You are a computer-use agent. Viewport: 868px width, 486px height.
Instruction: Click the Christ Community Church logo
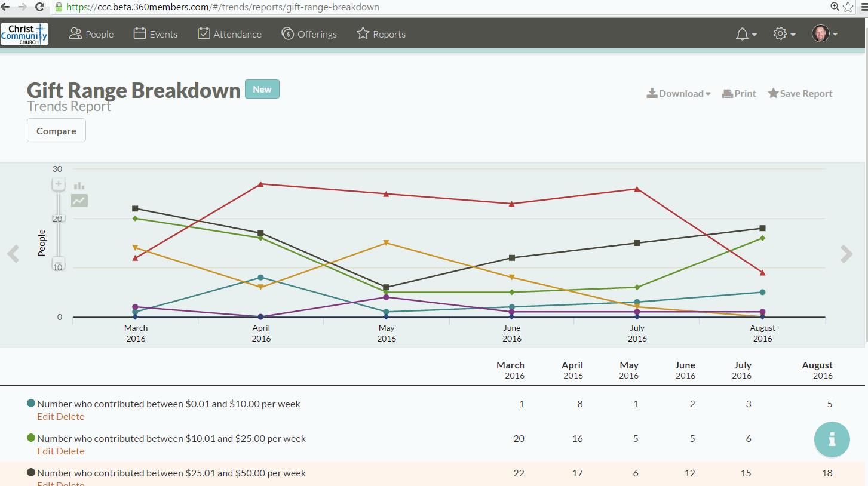(24, 35)
